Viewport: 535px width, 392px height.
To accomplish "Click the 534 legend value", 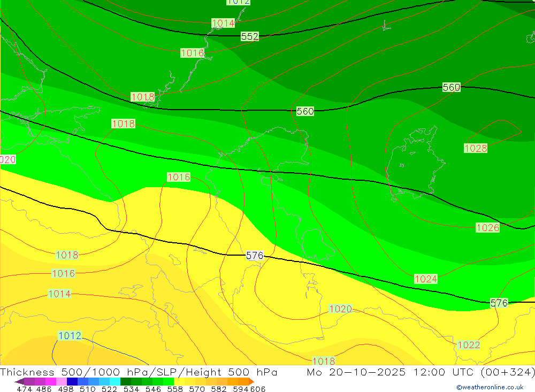I will click(131, 389).
